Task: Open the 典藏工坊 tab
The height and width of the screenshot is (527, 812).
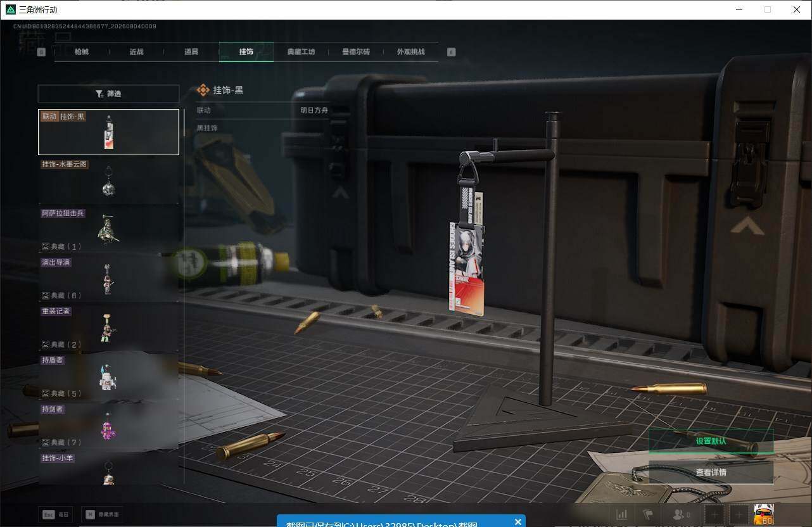Action: click(x=301, y=52)
